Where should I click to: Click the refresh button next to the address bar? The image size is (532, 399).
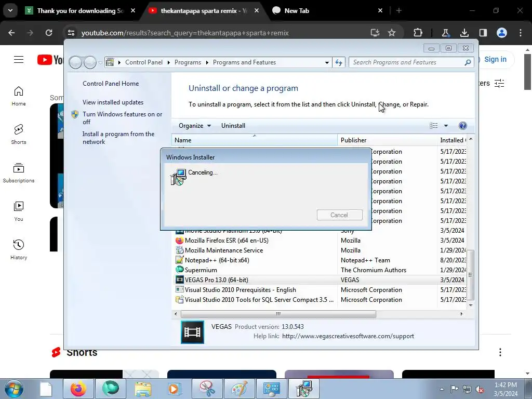pos(339,62)
